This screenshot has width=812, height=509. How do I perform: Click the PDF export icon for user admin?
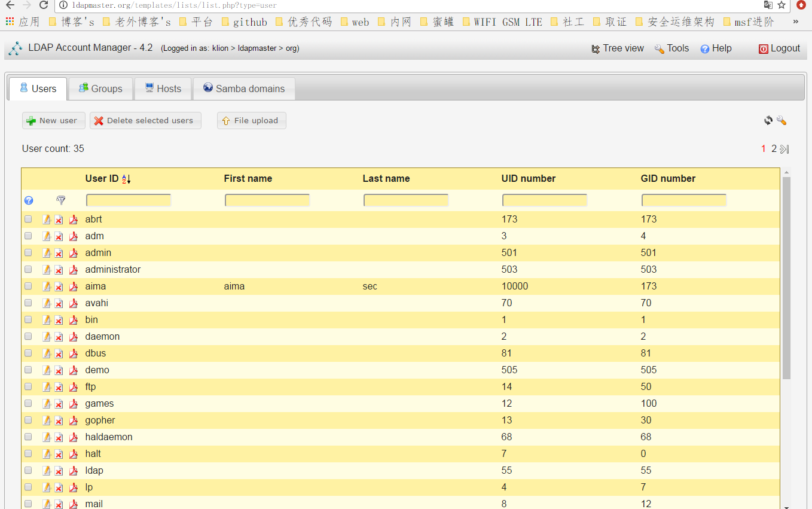(74, 253)
